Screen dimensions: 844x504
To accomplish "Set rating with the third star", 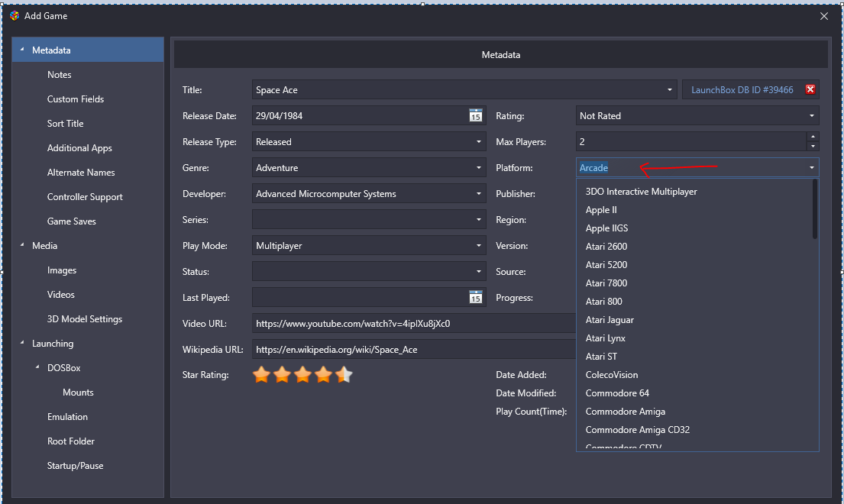I will coord(302,374).
